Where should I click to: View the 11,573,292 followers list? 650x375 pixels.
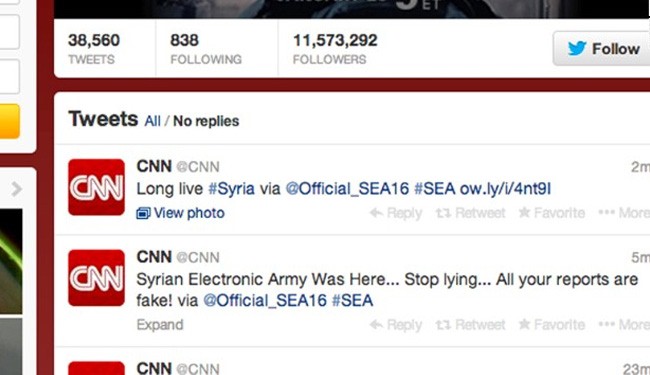point(335,49)
